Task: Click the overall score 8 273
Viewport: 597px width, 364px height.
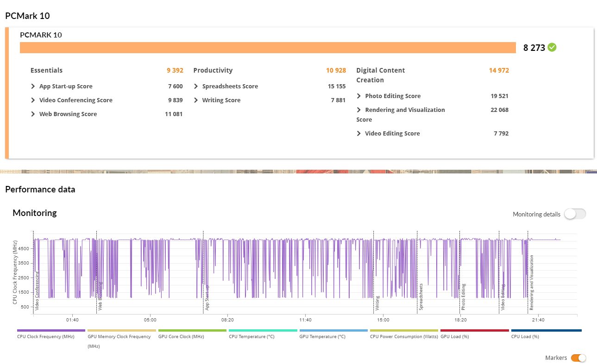Action: [x=534, y=48]
